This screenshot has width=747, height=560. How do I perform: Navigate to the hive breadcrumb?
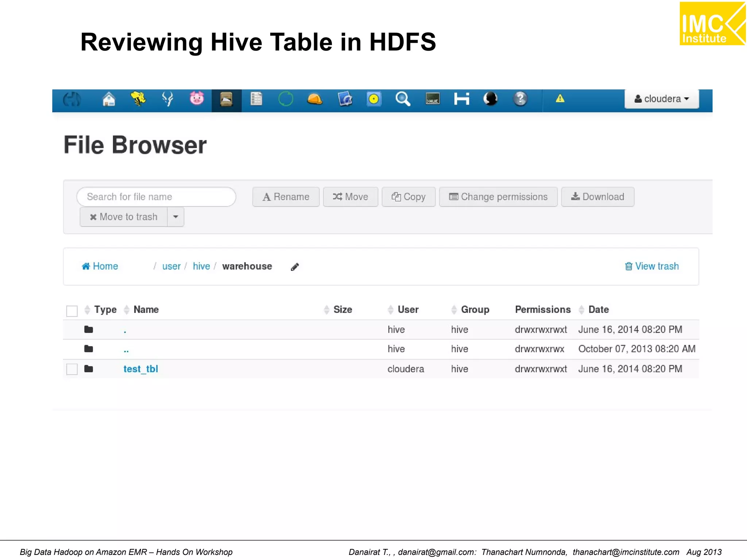201,267
